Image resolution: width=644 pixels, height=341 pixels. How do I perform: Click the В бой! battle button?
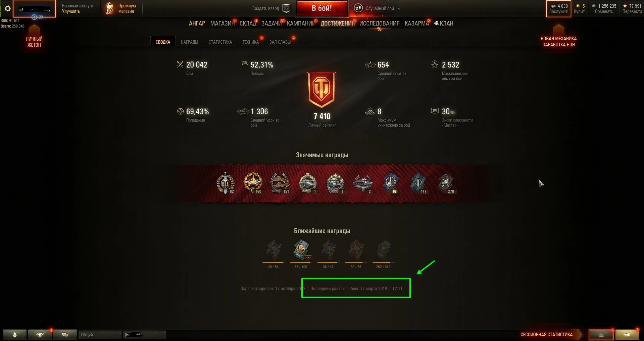(322, 8)
